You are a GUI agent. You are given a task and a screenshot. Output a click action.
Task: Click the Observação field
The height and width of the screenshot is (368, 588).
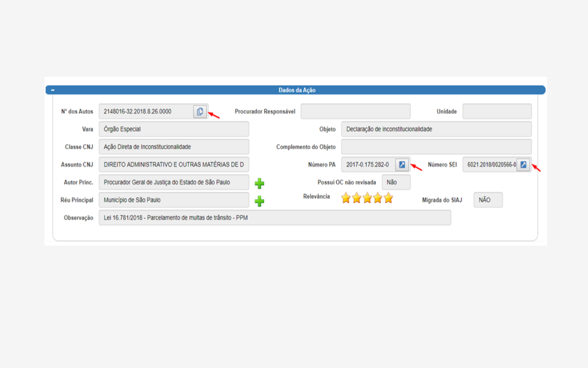pyautogui.click(x=275, y=218)
